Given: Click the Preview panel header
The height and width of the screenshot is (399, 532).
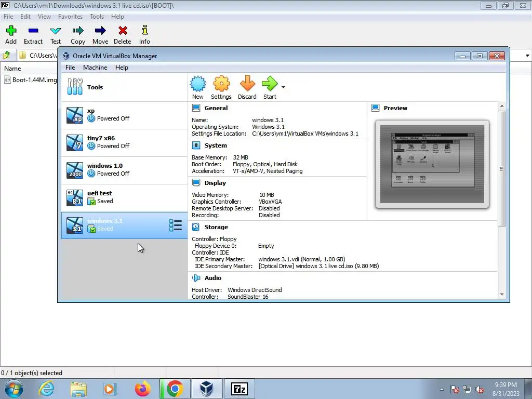Looking at the screenshot, I should click(395, 108).
